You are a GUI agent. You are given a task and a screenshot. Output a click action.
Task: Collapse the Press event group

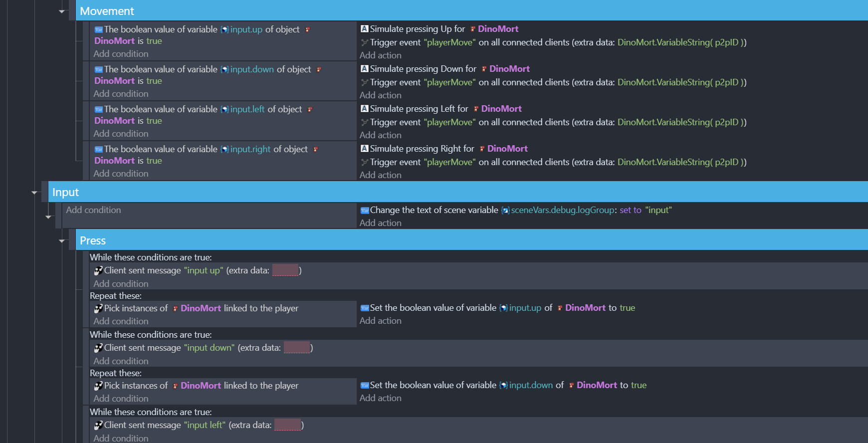62,240
